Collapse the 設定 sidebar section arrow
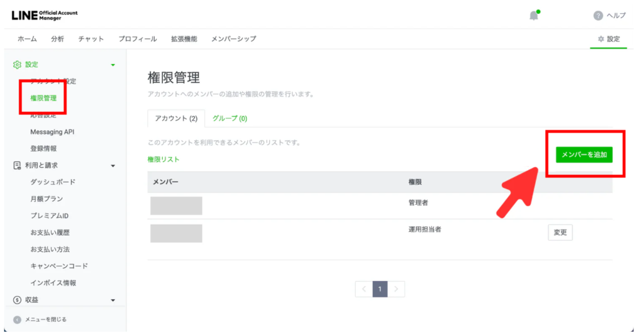Viewport: 644px width, 335px height. click(x=113, y=65)
